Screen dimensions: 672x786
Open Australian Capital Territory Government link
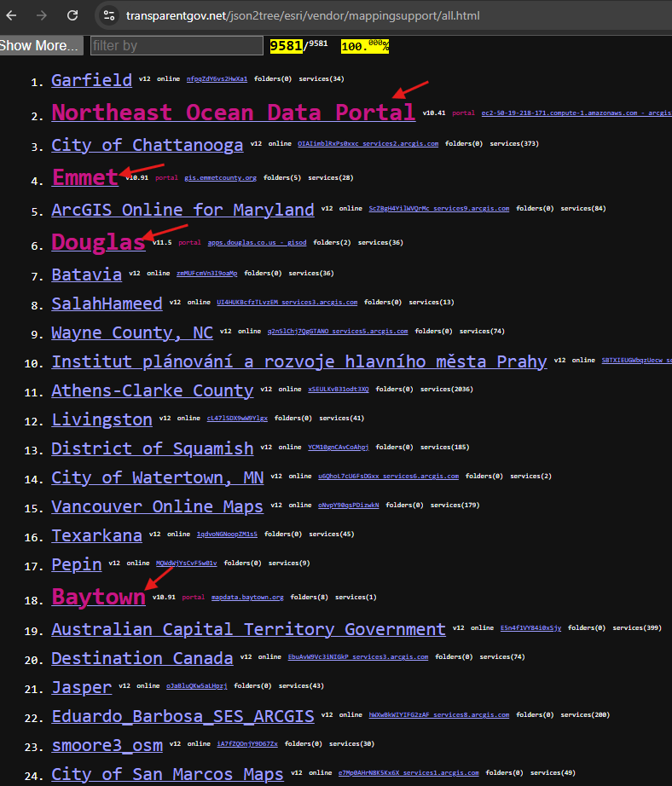249,629
